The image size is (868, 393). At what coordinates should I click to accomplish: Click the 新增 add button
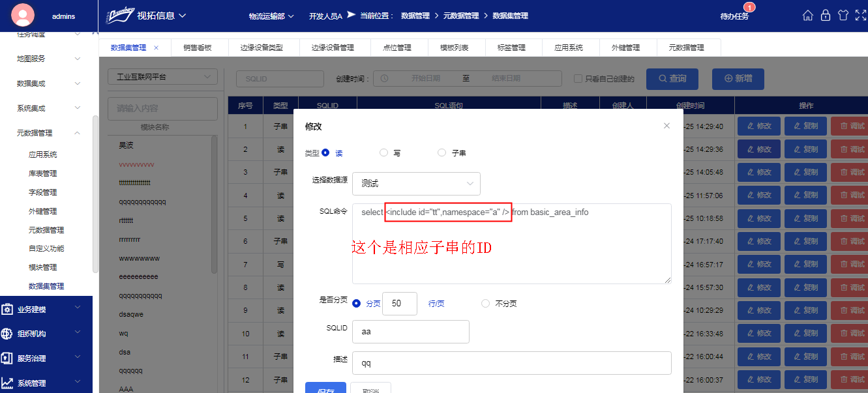coord(738,79)
